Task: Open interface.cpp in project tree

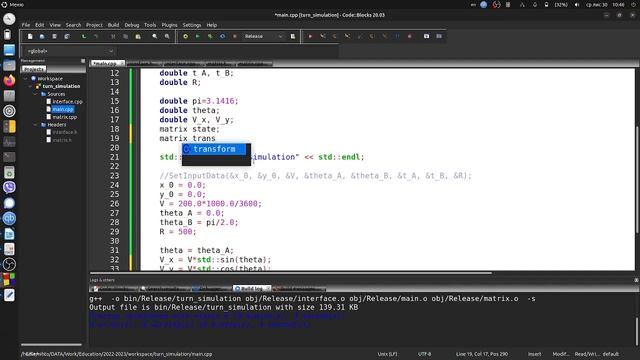Action: pyautogui.click(x=67, y=102)
